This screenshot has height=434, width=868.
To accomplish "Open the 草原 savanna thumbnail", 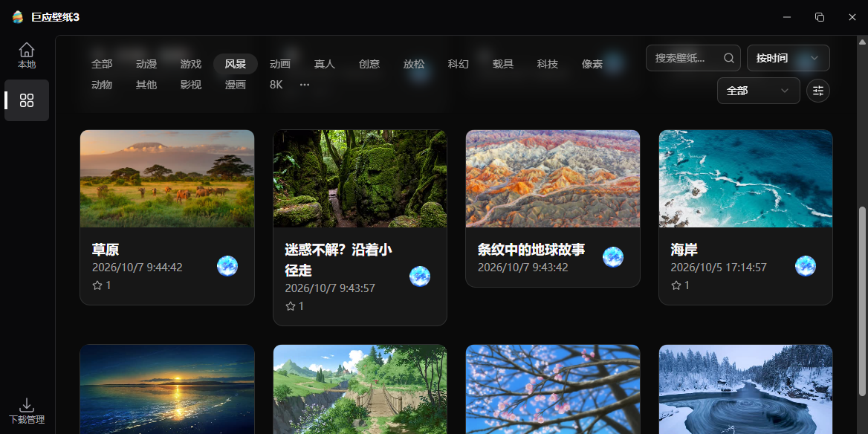I will coord(167,179).
